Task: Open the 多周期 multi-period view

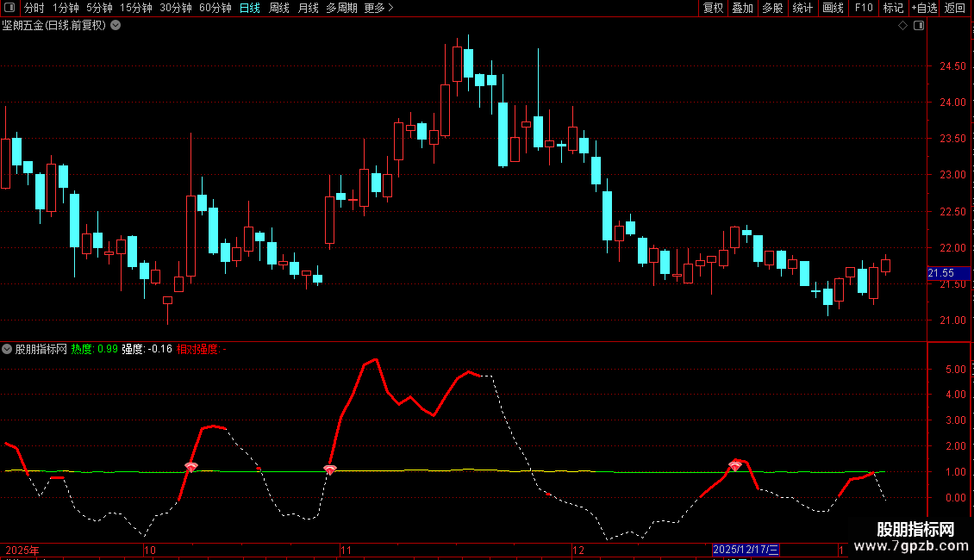Action: [341, 8]
